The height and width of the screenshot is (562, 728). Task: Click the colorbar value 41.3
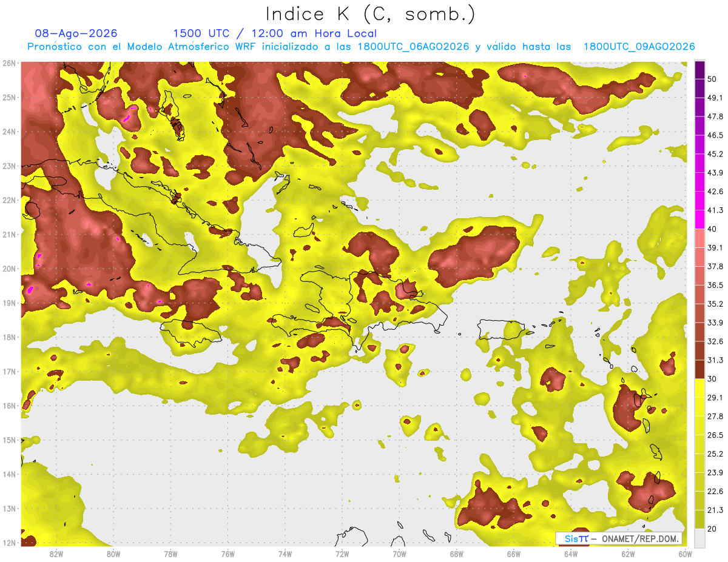pos(715,210)
